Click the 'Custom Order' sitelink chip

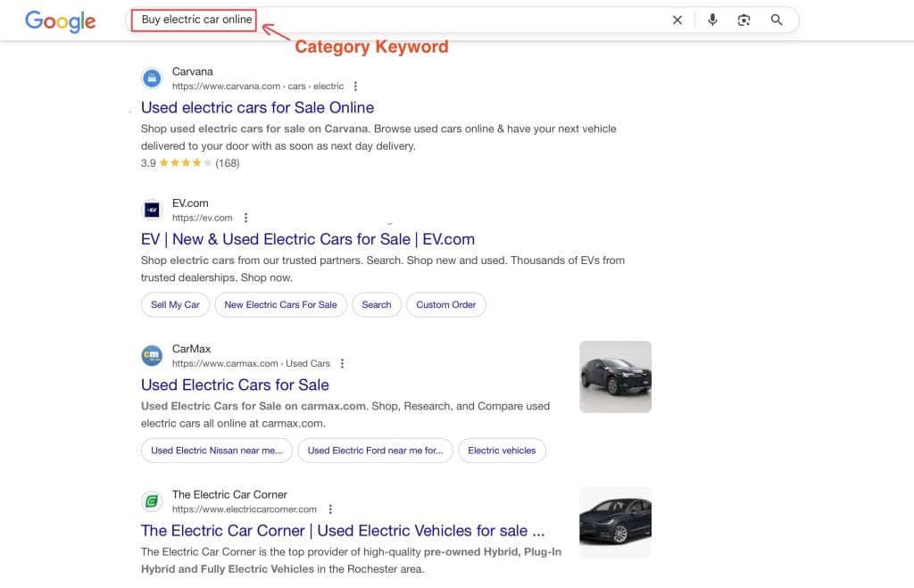(446, 305)
